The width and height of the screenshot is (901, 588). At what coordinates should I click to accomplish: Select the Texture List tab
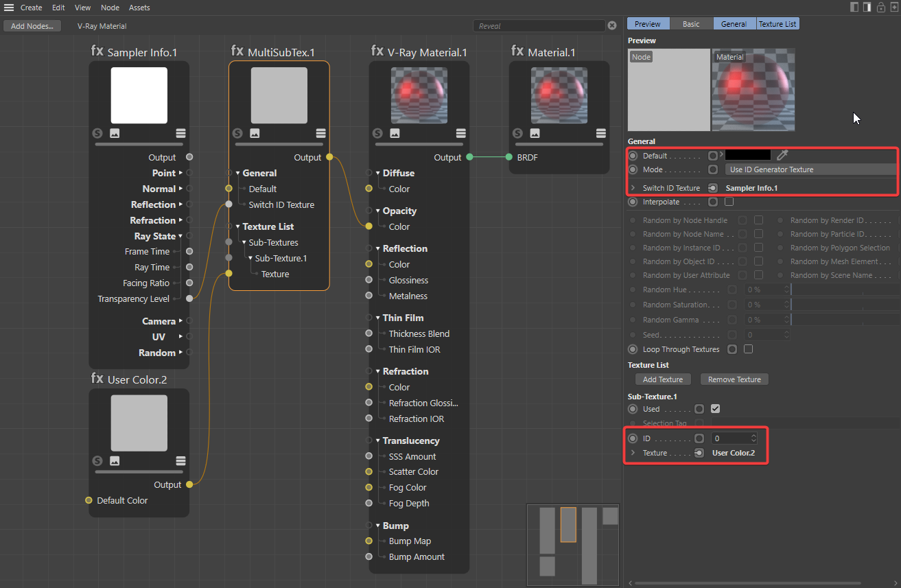777,24
